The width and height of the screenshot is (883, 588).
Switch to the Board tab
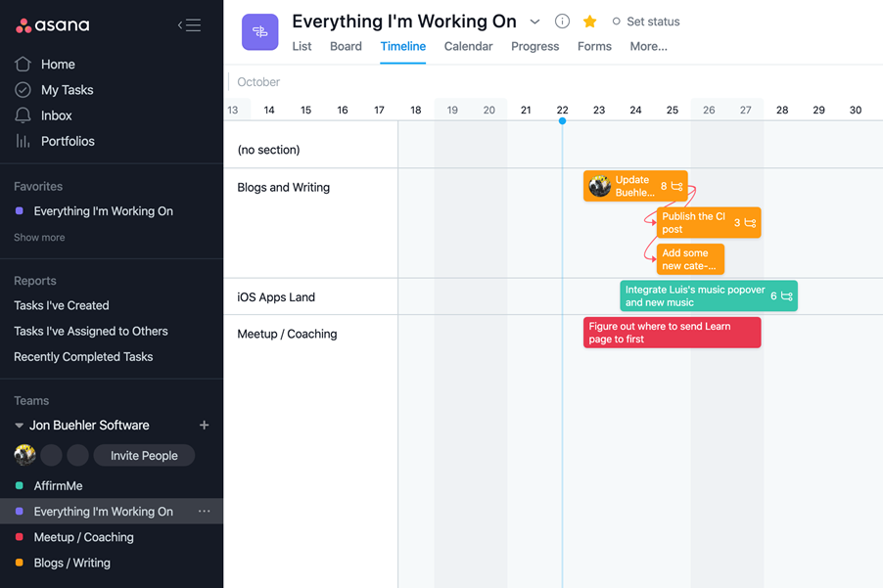point(346,46)
